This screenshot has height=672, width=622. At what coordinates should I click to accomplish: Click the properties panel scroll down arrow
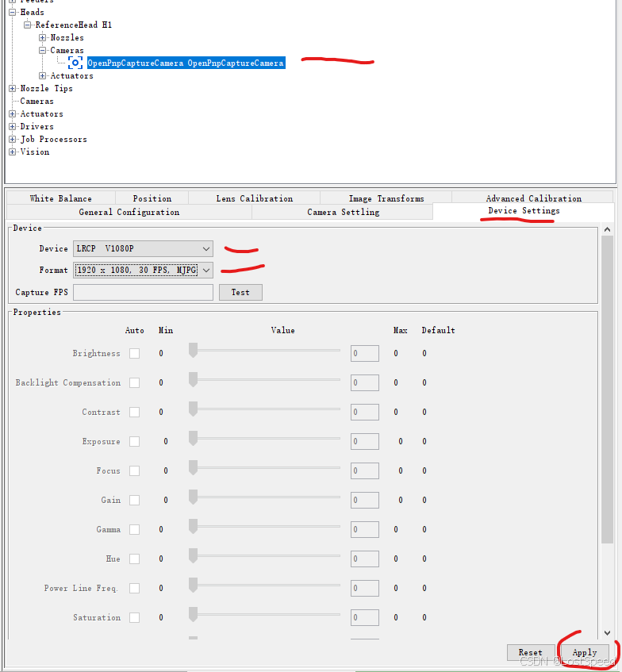(x=607, y=633)
